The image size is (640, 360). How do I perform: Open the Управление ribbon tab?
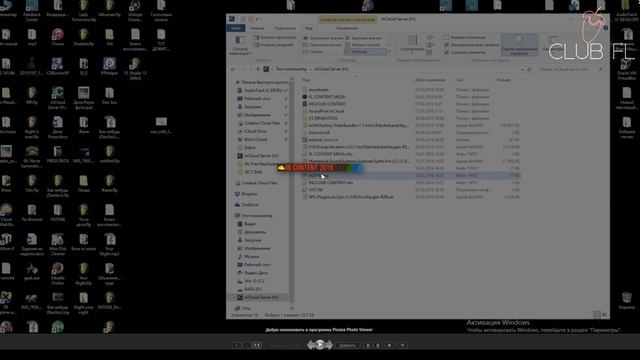click(347, 28)
